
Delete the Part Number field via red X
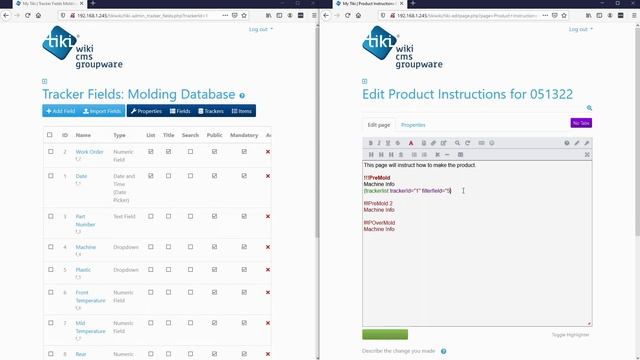(x=268, y=216)
